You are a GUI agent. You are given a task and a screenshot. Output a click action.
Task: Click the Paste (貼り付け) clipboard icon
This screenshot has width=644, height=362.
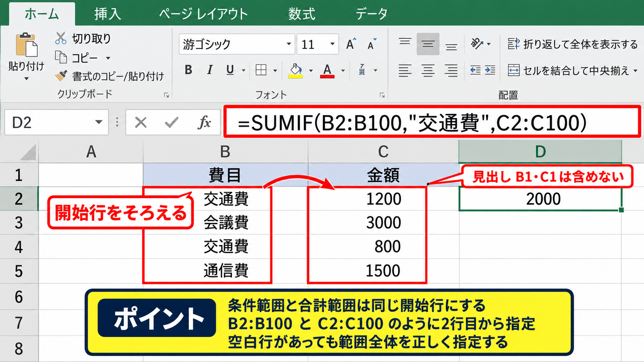click(26, 45)
